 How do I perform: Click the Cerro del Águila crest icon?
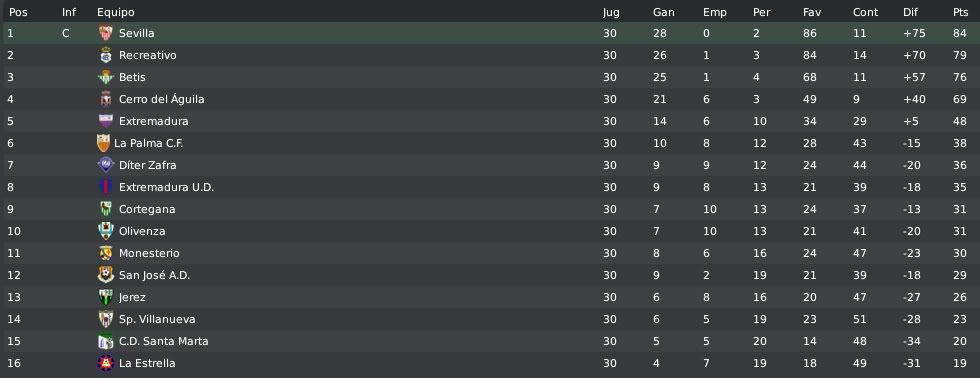[x=106, y=99]
